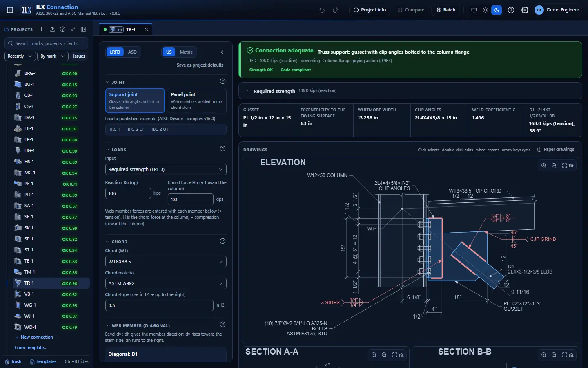Zoom out on the Elevation drawing

[554, 166]
